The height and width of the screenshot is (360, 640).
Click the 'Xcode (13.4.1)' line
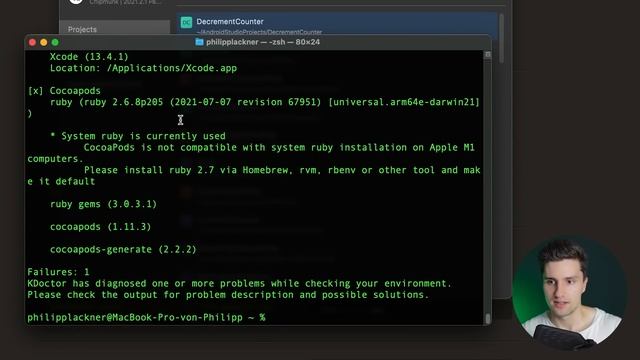[89, 57]
